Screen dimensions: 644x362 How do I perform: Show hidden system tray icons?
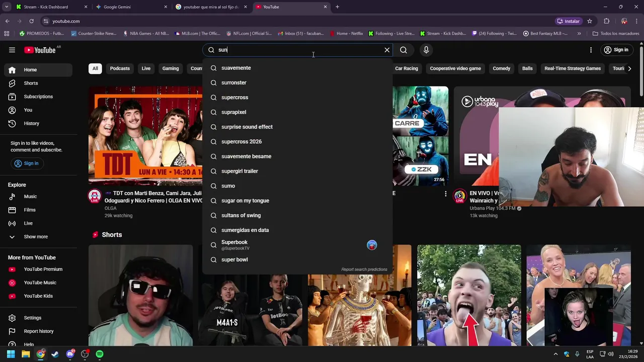[555, 354]
